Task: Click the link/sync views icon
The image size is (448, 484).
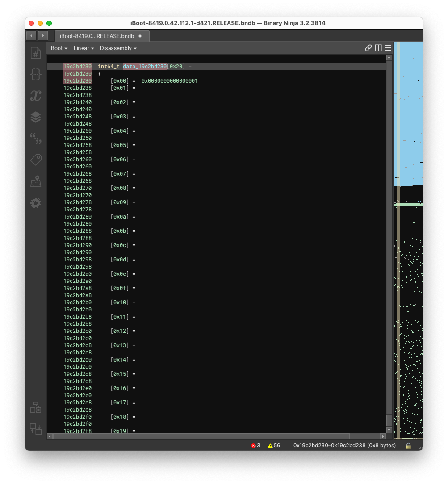Action: tap(368, 48)
